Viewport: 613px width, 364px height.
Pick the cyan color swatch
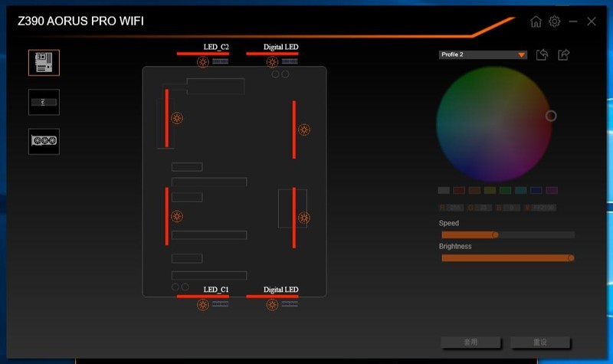pyautogui.click(x=521, y=190)
